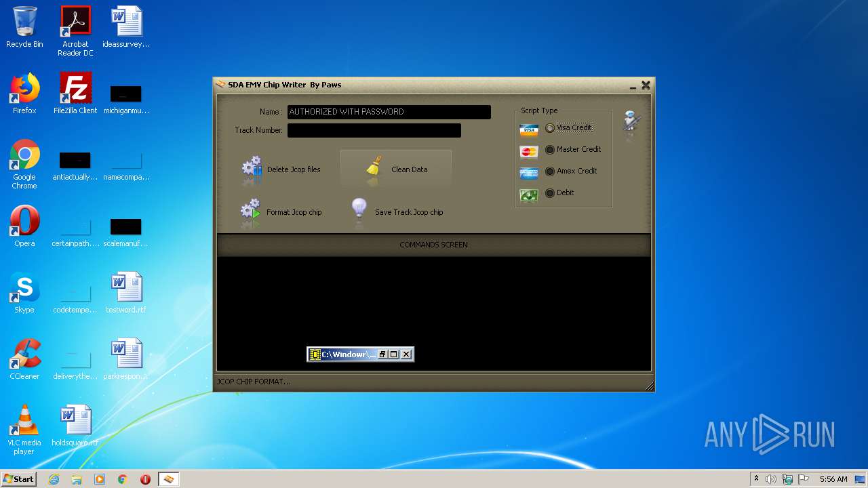
Task: Open the Windows Start button
Action: click(x=19, y=479)
